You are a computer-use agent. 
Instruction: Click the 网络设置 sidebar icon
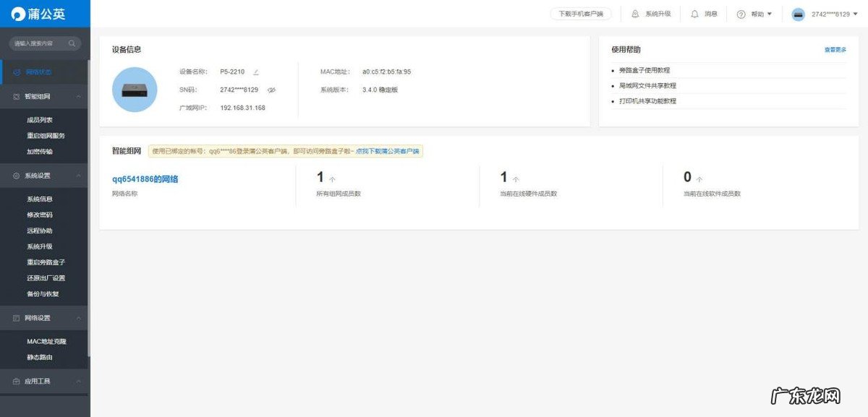[x=15, y=317]
